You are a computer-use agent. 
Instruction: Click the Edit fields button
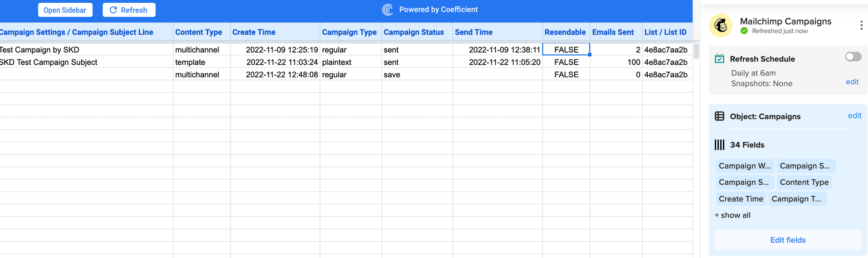coord(788,240)
